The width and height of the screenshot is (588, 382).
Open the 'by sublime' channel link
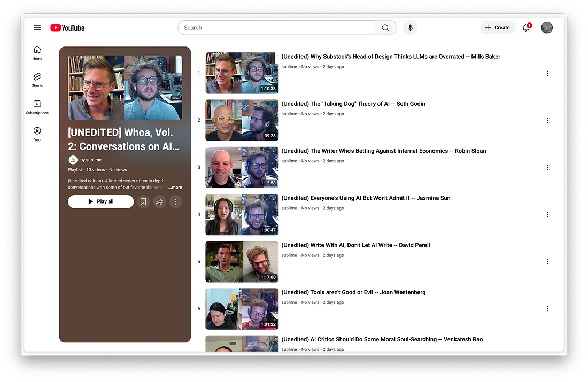[91, 160]
